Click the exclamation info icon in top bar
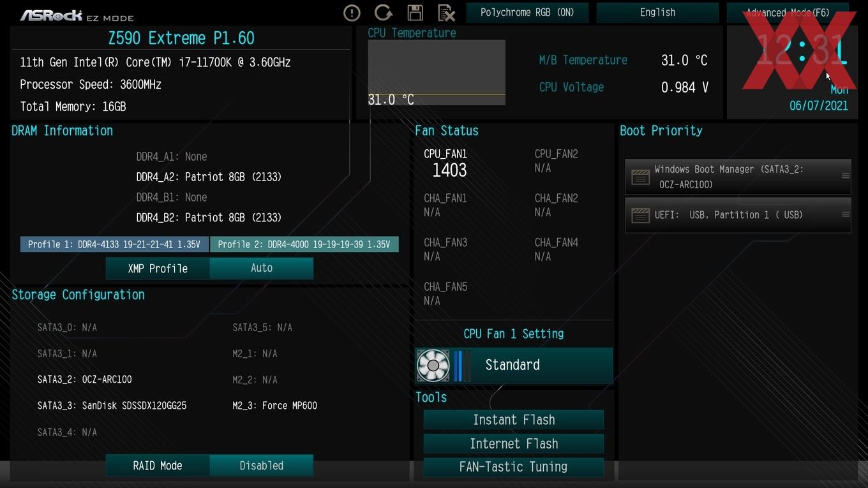 (x=352, y=13)
